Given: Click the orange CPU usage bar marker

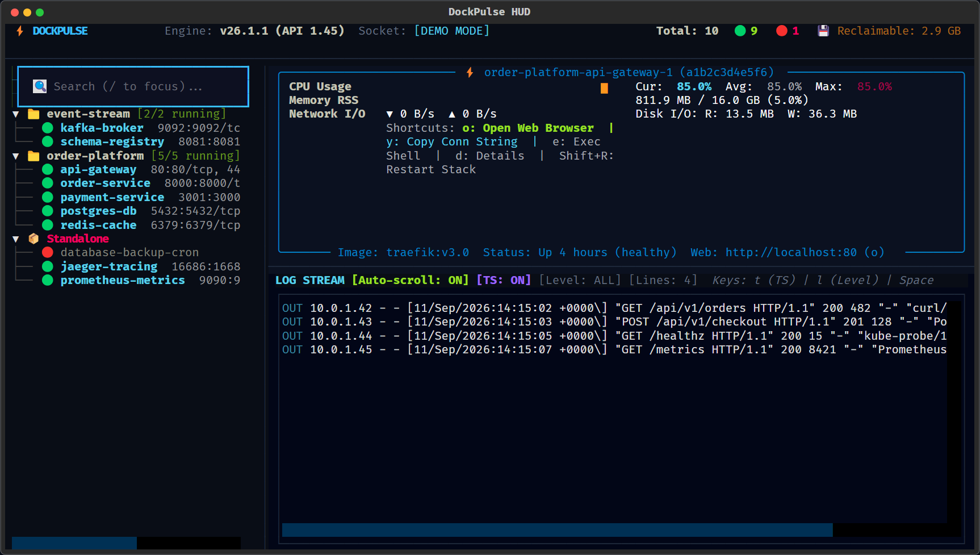Looking at the screenshot, I should pos(605,88).
